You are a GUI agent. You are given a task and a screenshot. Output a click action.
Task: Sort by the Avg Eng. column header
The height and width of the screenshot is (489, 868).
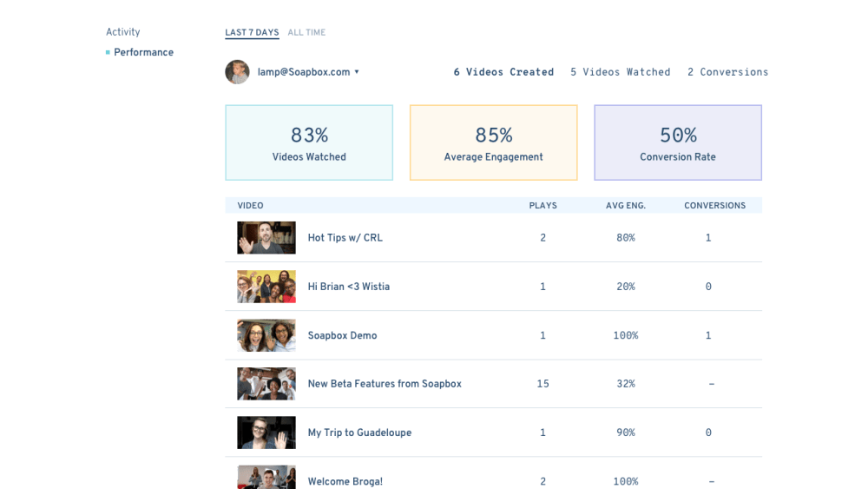[626, 206]
